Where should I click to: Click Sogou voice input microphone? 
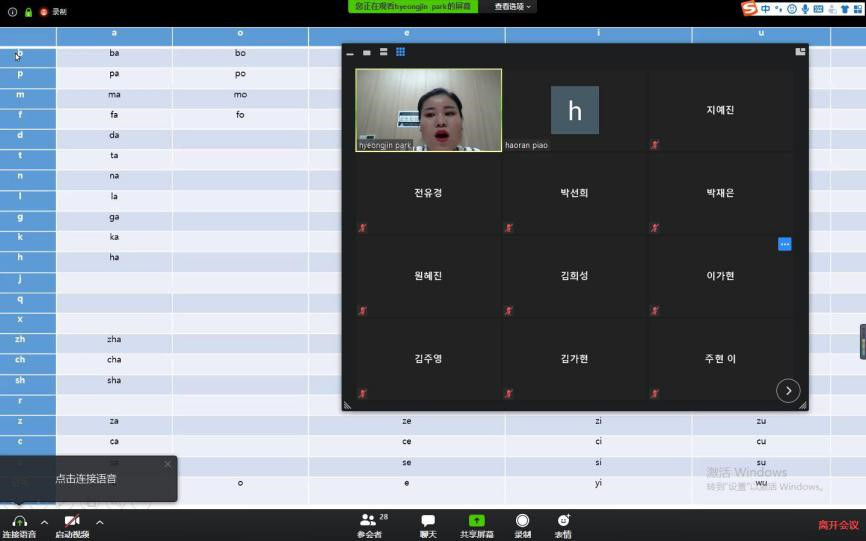(x=805, y=9)
